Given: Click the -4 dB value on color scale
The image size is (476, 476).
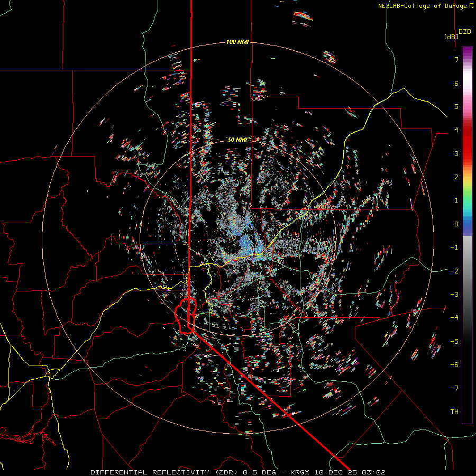Looking at the screenshot, I should click(x=454, y=318).
